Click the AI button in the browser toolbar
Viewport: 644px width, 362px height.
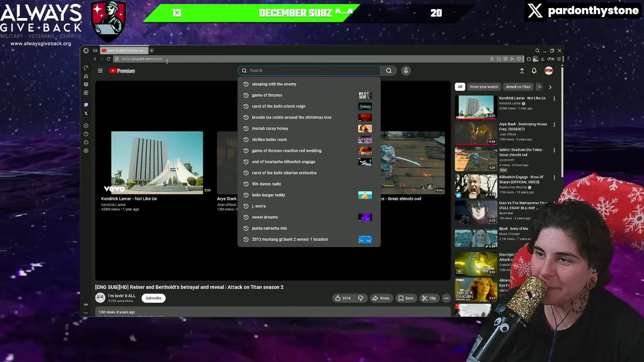[551, 59]
